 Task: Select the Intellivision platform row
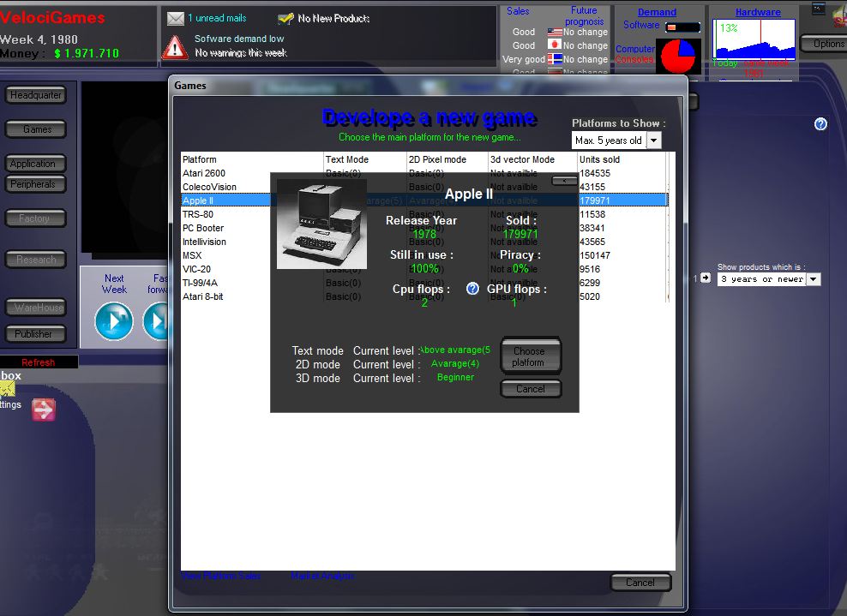click(424, 242)
